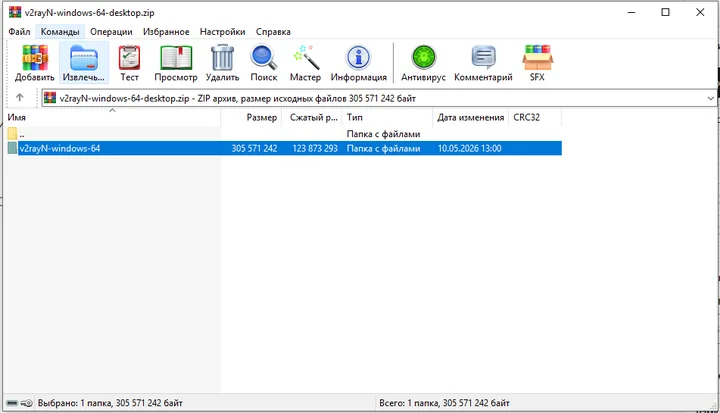This screenshot has width=720, height=413.
Task: Click the archive path address field
Action: [x=379, y=98]
